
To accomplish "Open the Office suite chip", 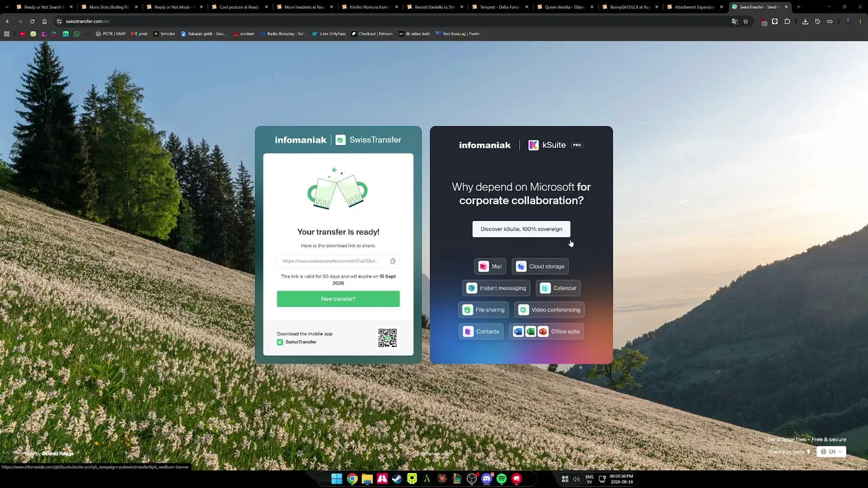I will [547, 331].
